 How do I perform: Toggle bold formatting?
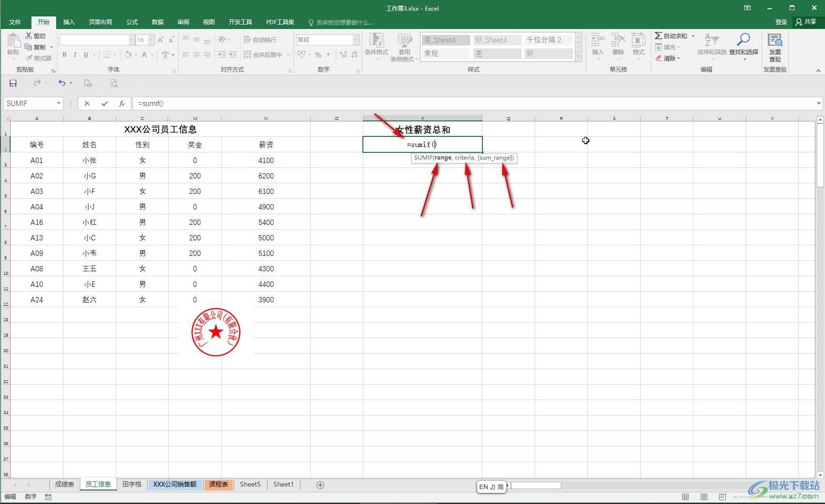[x=64, y=55]
